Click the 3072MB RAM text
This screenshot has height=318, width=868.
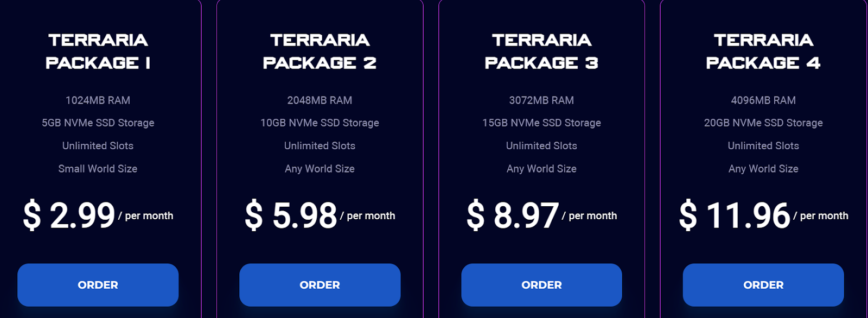541,100
